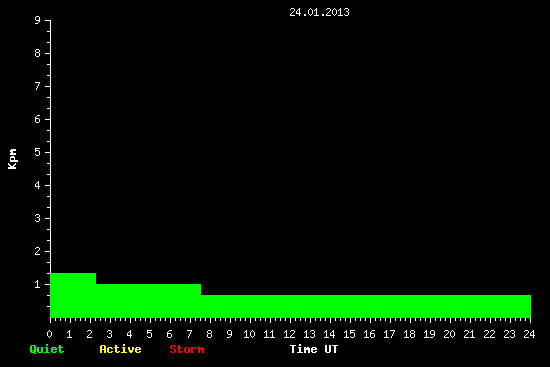Click the red Storm legend label
The width and height of the screenshot is (550, 367).
pyautogui.click(x=187, y=349)
